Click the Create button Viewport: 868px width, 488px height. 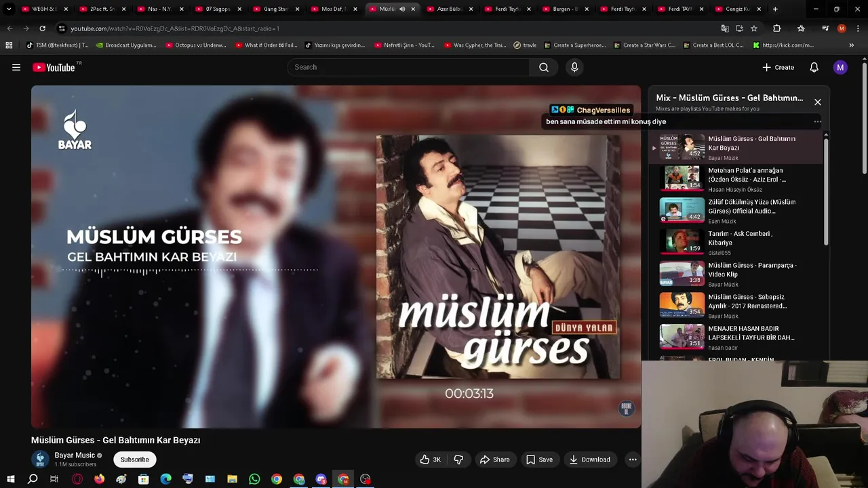[778, 67]
